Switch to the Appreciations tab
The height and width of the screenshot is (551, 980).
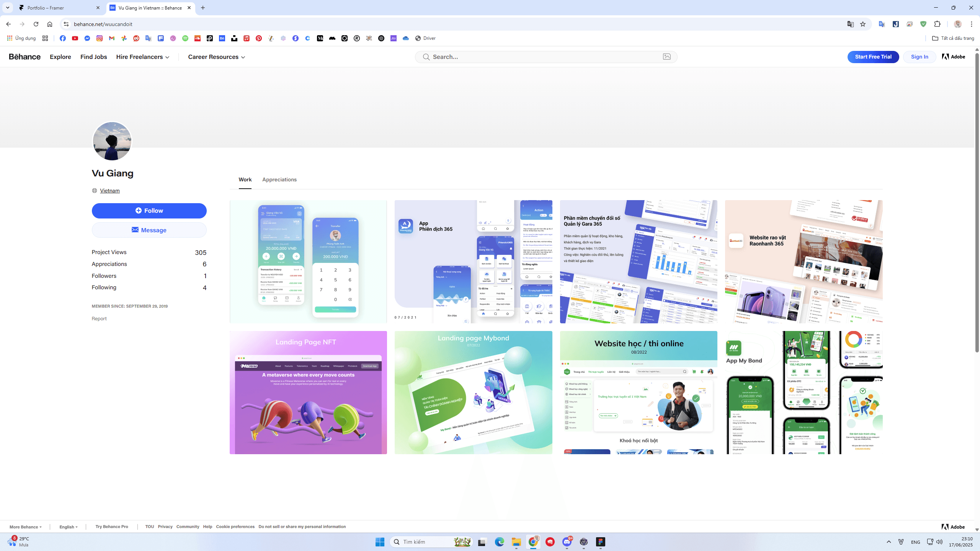(x=279, y=179)
